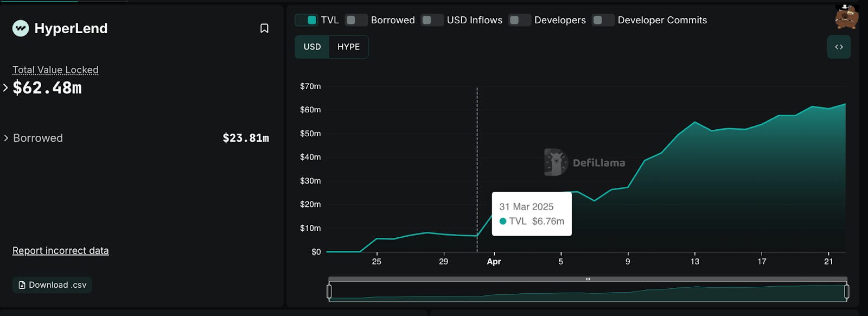Click the Developer Commits legend label
Image resolution: width=868 pixels, height=316 pixels.
(662, 20)
